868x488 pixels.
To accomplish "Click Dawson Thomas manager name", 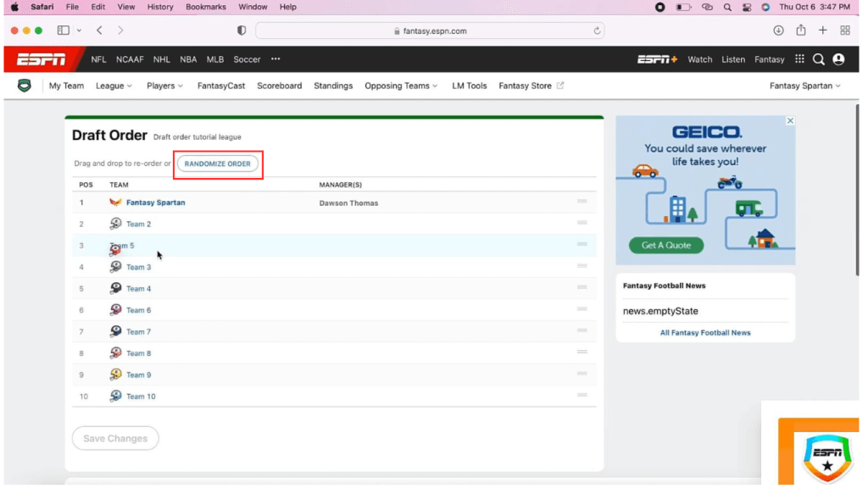I will (x=348, y=203).
